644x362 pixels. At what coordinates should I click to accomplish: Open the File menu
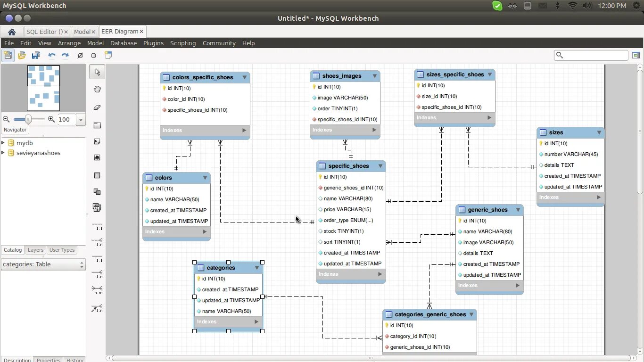pos(9,43)
